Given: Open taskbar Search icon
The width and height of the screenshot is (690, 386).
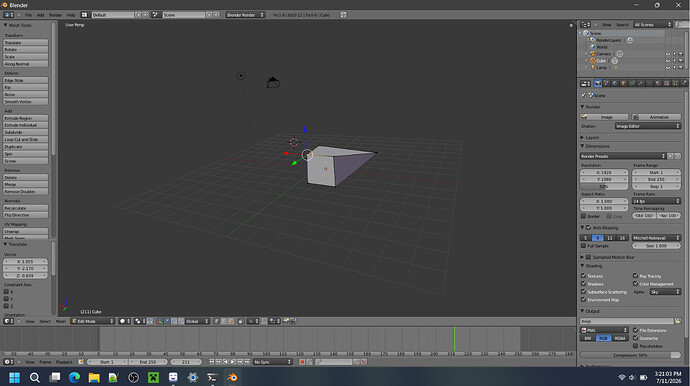Looking at the screenshot, I should 34,377.
